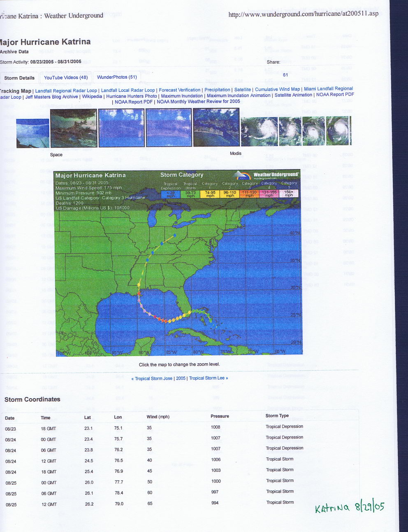Open the Wikipedia link
408x532 pixels.
92,96
